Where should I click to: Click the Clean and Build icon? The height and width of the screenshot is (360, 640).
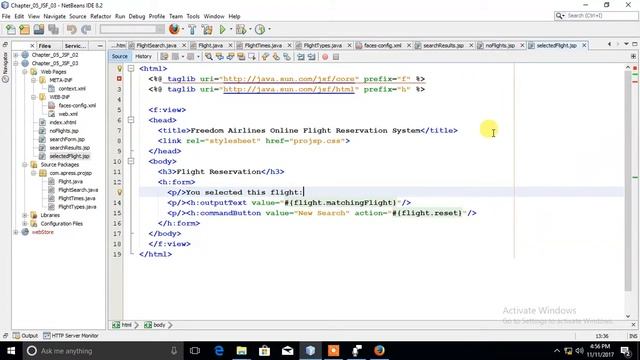(x=207, y=29)
